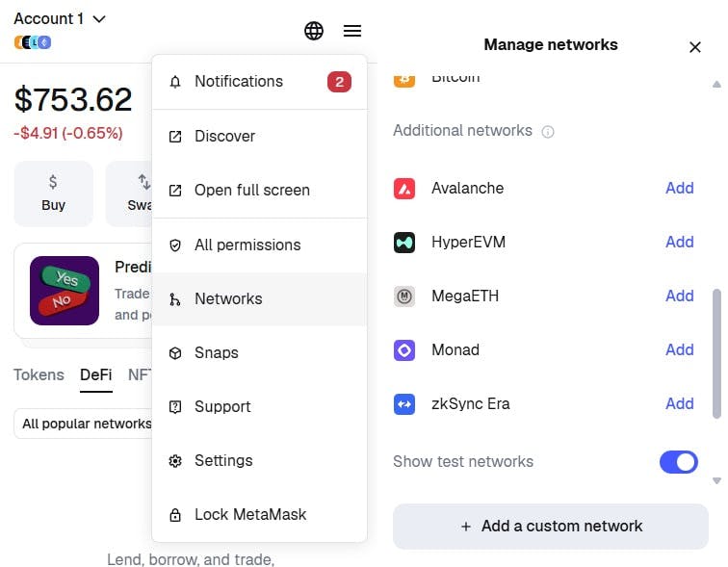Click the zkSync Era network logo
Image resolution: width=728 pixels, height=567 pixels.
click(x=403, y=403)
